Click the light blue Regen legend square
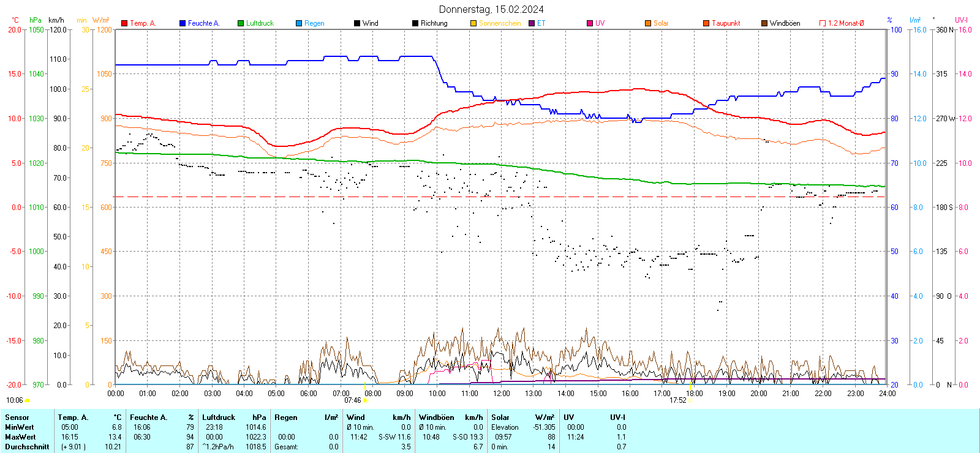 (299, 23)
